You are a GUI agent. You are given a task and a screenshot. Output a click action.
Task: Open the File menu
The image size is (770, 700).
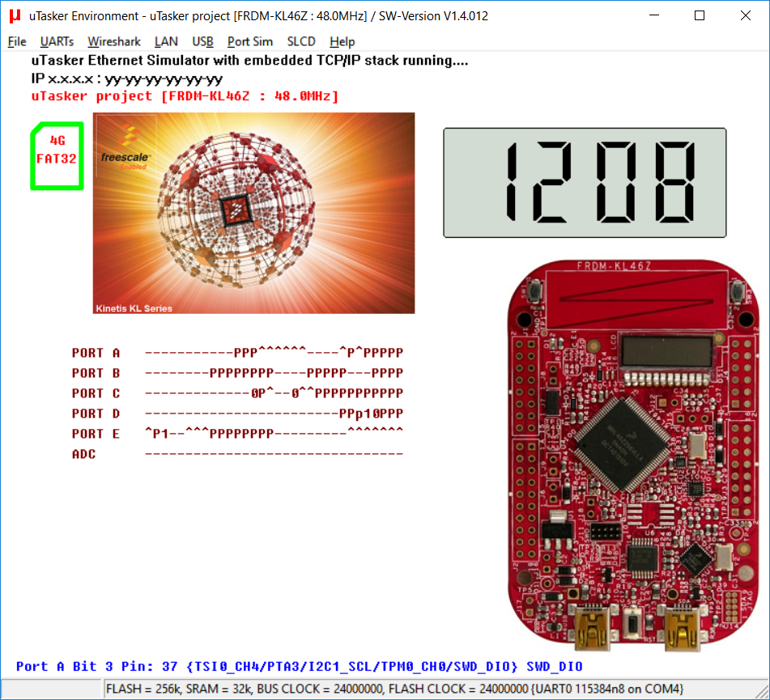point(17,42)
